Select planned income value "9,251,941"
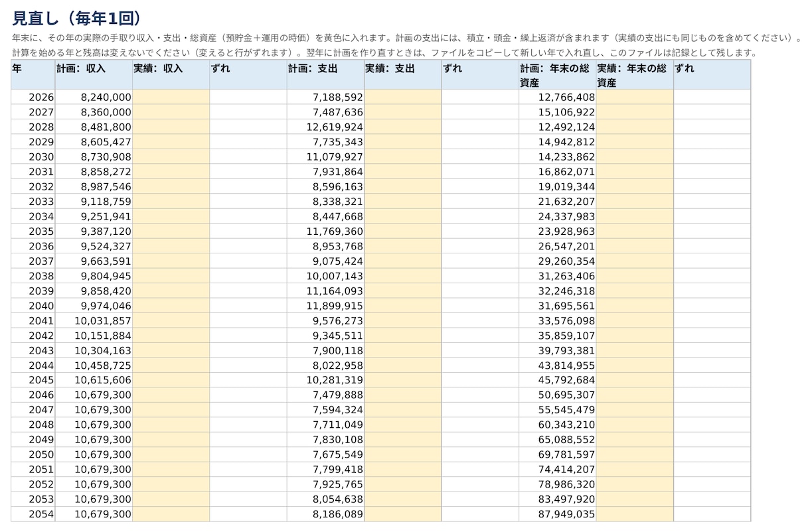810x532 pixels. tap(94, 216)
